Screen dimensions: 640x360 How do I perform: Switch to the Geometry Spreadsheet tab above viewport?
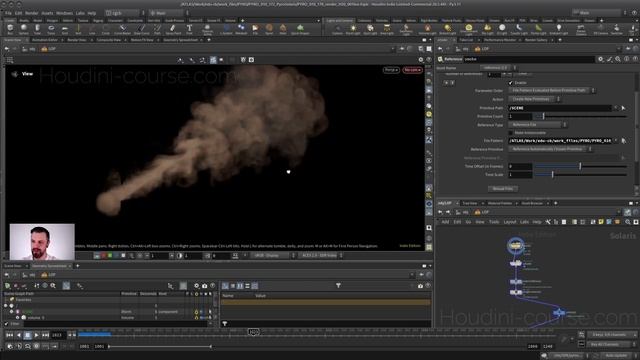click(181, 40)
